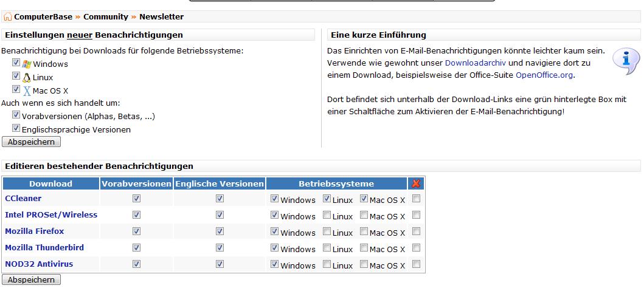Open the NOD32 Antivirus download link

coord(39,264)
